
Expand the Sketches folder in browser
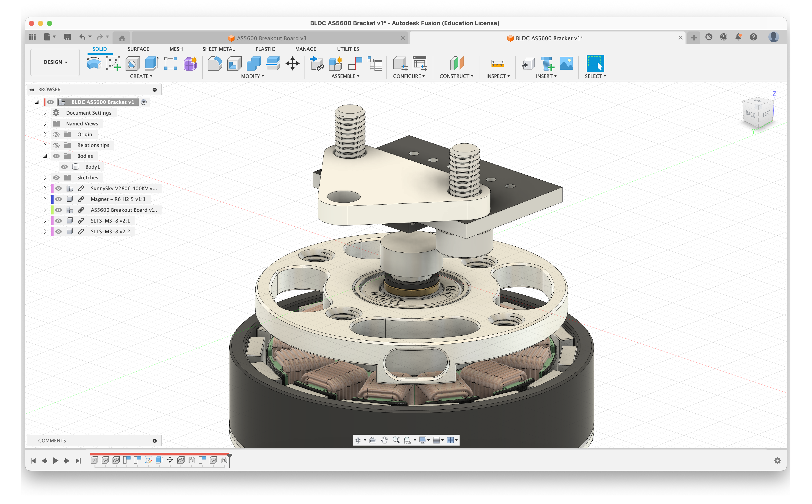(45, 178)
